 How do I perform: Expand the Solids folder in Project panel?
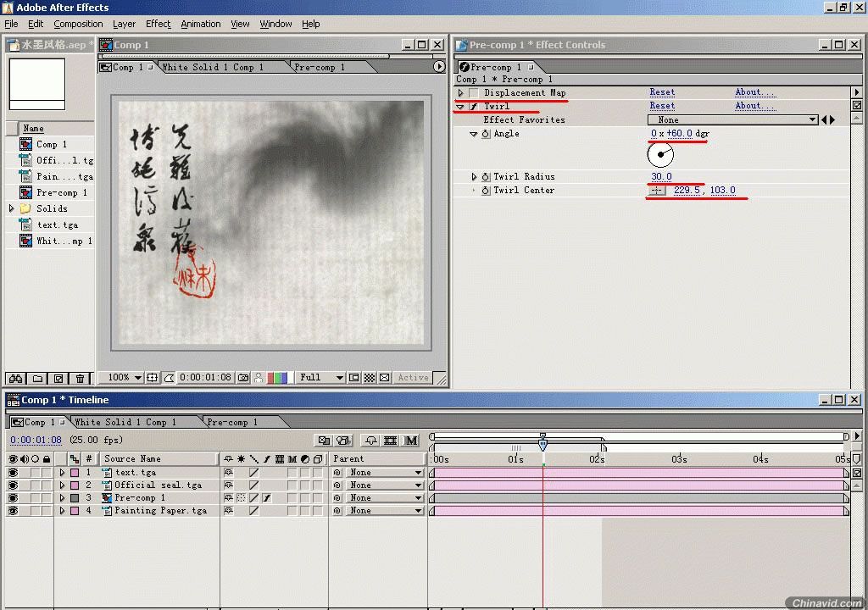coord(12,208)
